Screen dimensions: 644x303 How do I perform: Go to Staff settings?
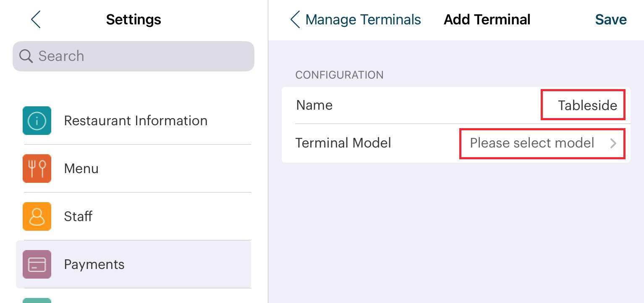point(78,216)
